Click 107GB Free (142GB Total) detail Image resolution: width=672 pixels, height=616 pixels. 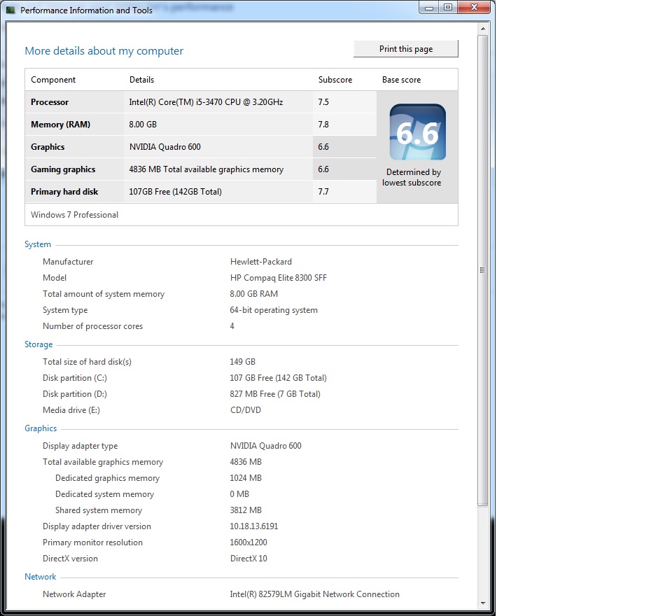pos(175,192)
